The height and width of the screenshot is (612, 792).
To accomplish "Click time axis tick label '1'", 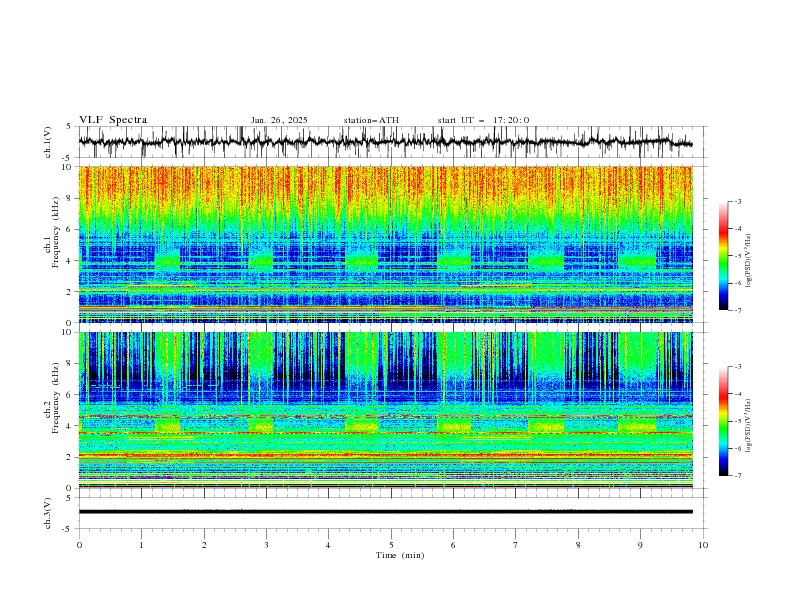I will (x=141, y=545).
